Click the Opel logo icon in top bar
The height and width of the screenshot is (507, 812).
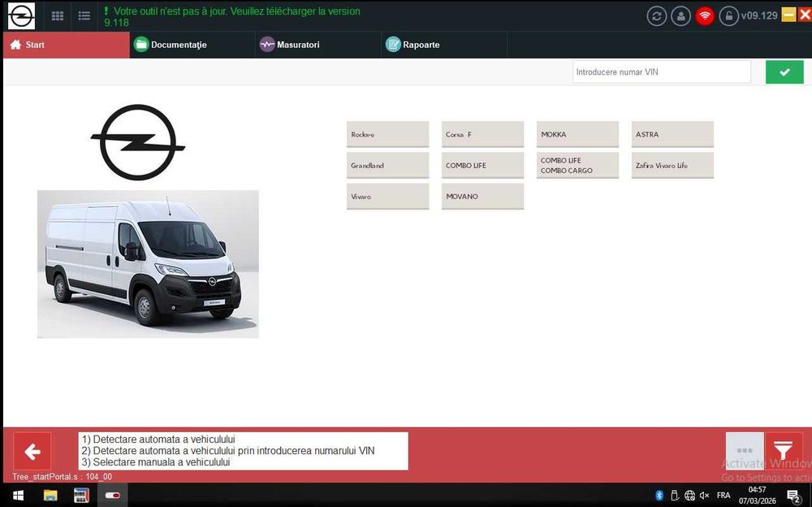click(x=21, y=15)
